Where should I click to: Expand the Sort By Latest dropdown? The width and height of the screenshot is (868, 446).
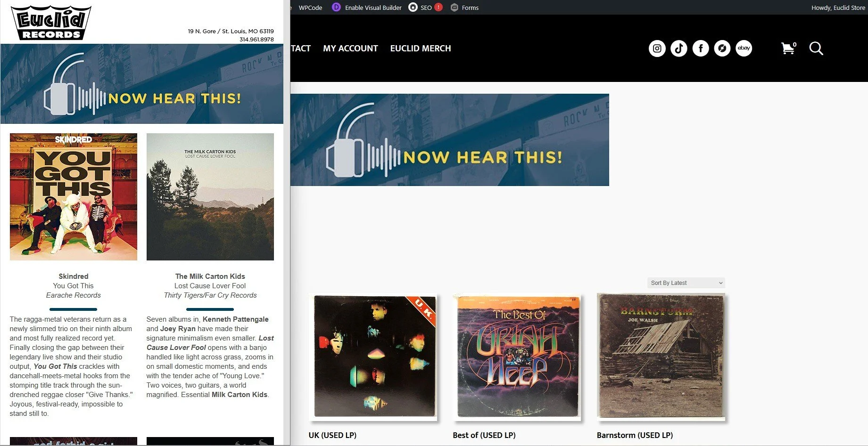(686, 283)
